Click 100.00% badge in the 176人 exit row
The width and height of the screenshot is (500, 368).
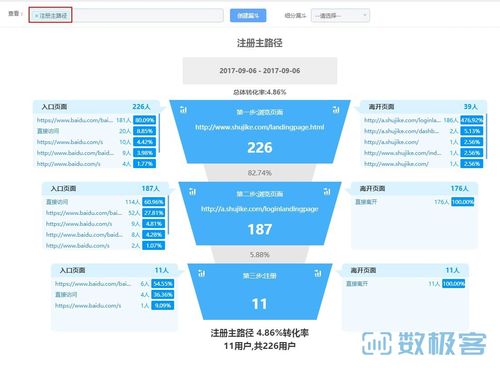pos(463,202)
